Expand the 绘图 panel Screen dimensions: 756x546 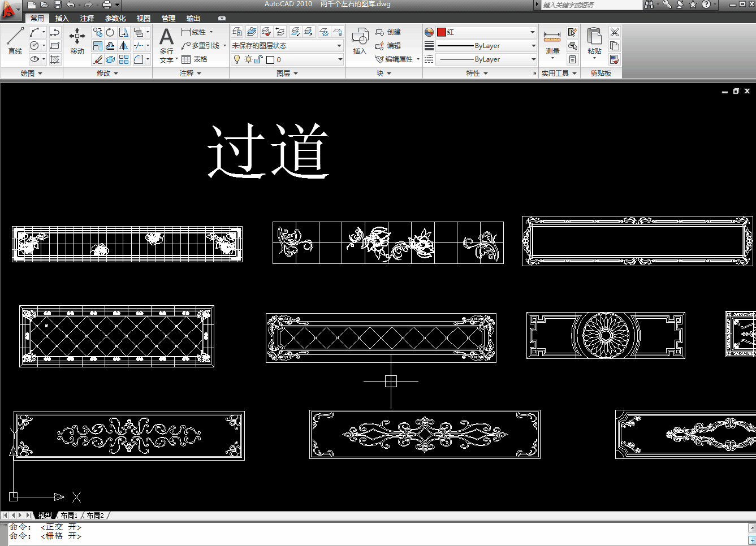[x=32, y=73]
